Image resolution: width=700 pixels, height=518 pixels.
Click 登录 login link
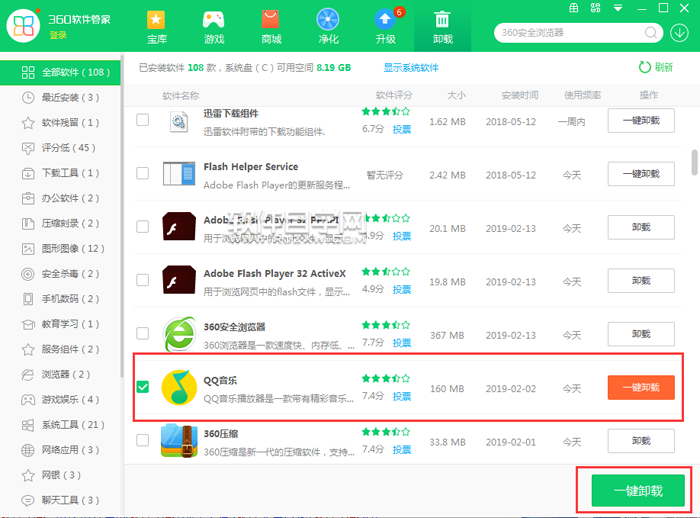pos(58,35)
